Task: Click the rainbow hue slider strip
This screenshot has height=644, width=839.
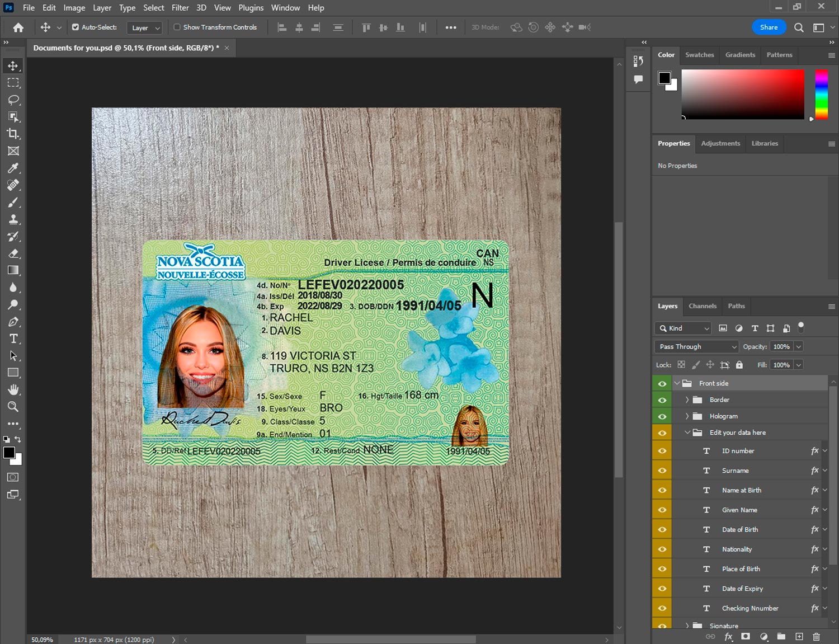Action: click(x=821, y=94)
